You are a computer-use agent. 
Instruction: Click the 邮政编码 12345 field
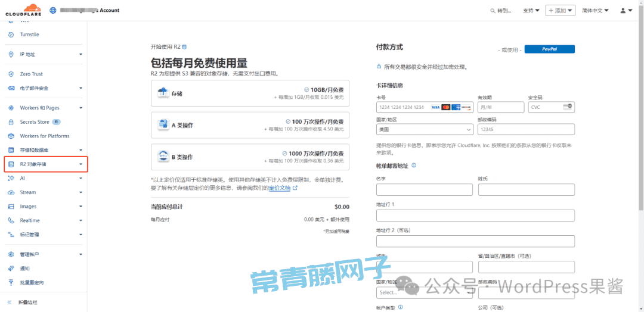pyautogui.click(x=526, y=129)
